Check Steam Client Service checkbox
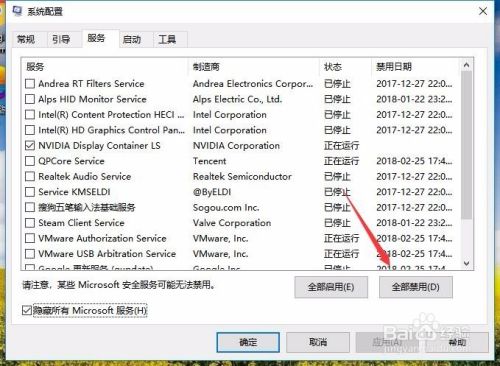 coord(30,223)
